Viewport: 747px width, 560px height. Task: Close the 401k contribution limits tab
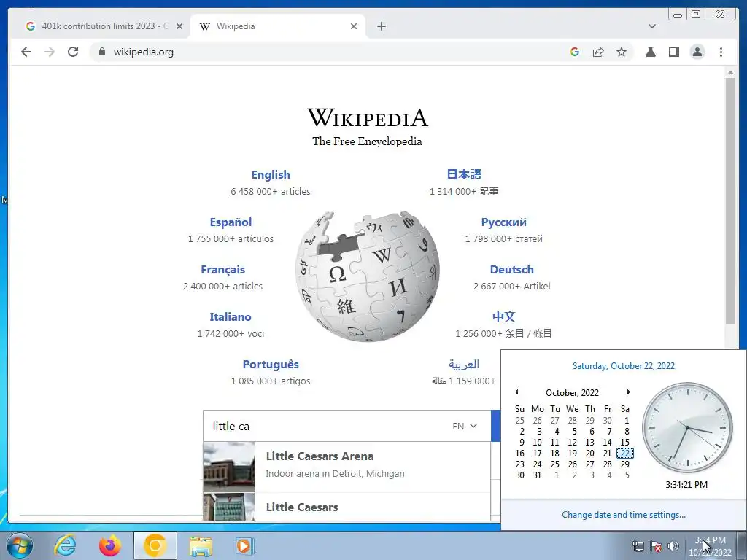pos(179,26)
